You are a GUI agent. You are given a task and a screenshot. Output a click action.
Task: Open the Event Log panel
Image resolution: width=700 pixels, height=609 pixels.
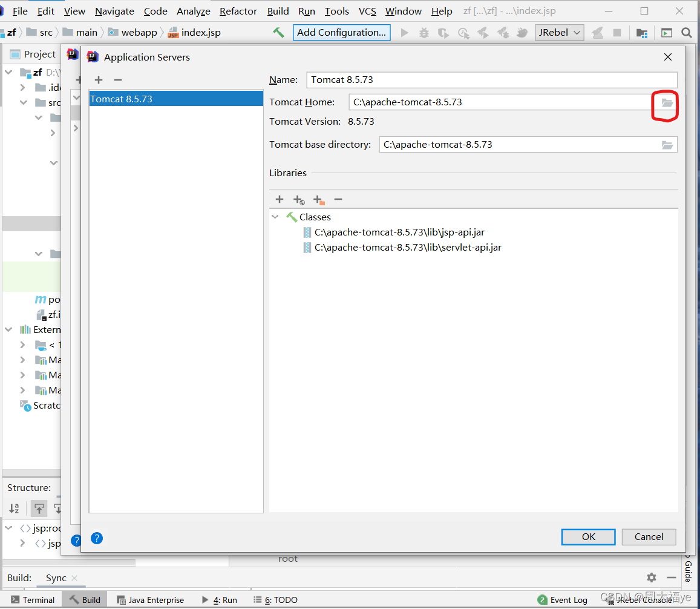[x=563, y=600]
